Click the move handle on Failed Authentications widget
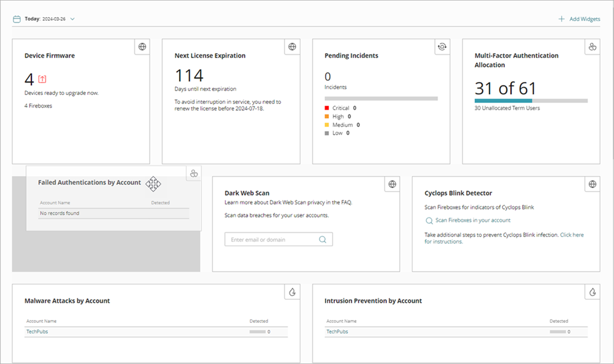 click(153, 184)
